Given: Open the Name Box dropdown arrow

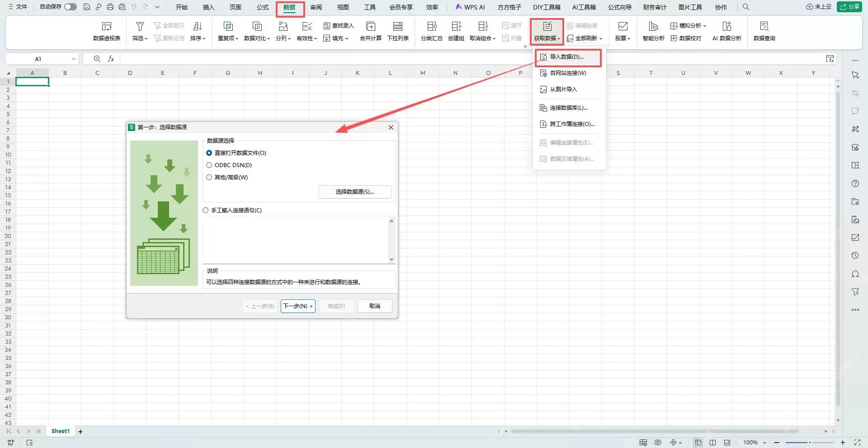Looking at the screenshot, I should [73, 59].
